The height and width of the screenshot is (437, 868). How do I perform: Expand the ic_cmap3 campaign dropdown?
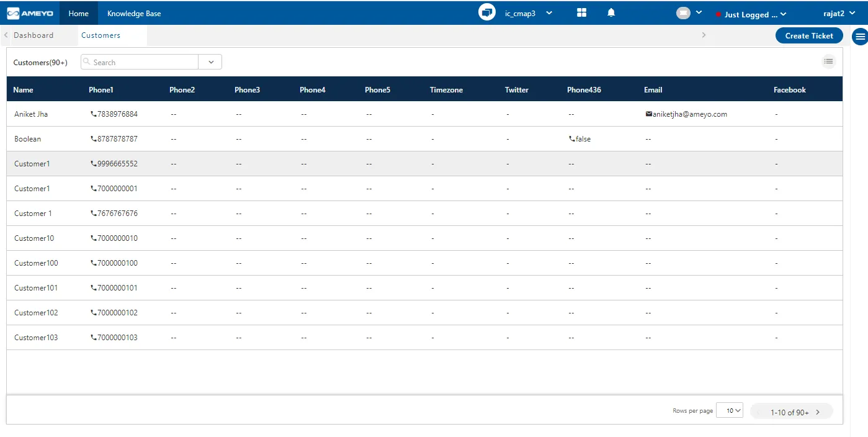click(549, 13)
